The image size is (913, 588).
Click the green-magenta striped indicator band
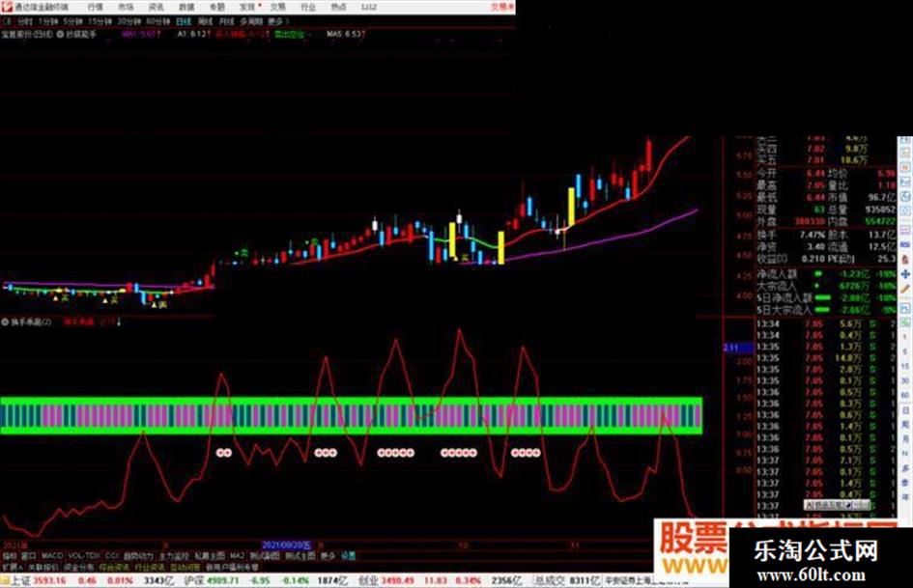point(352,416)
